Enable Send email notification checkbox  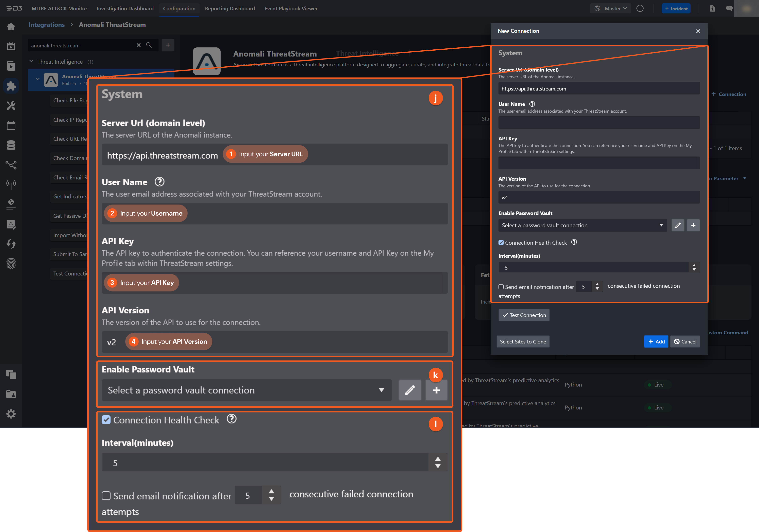pyautogui.click(x=501, y=287)
